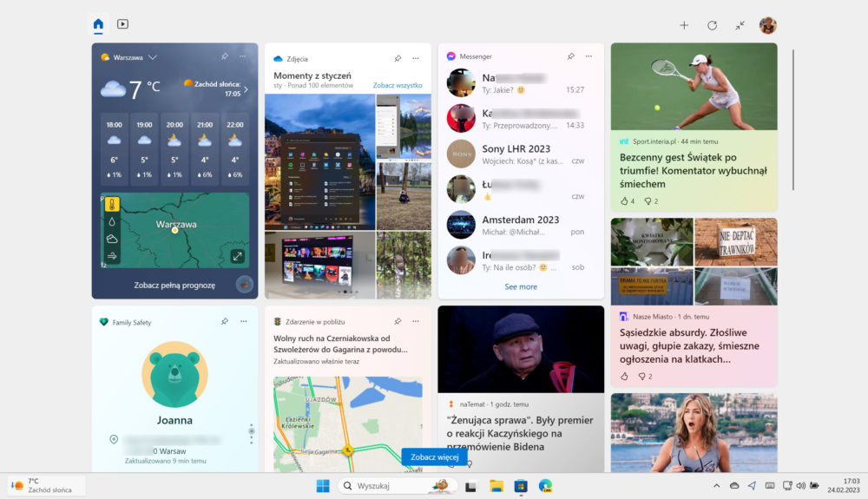Select the 18:00 hourly forecast

pyautogui.click(x=114, y=149)
